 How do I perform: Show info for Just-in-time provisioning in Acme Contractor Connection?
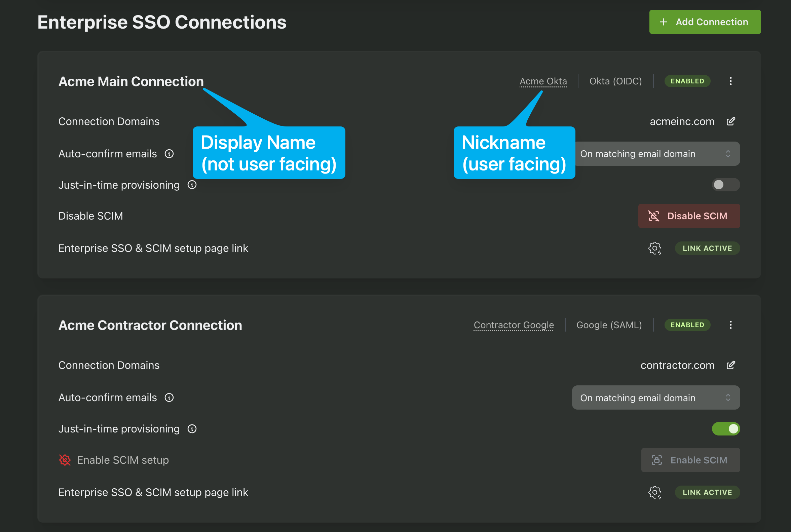192,429
